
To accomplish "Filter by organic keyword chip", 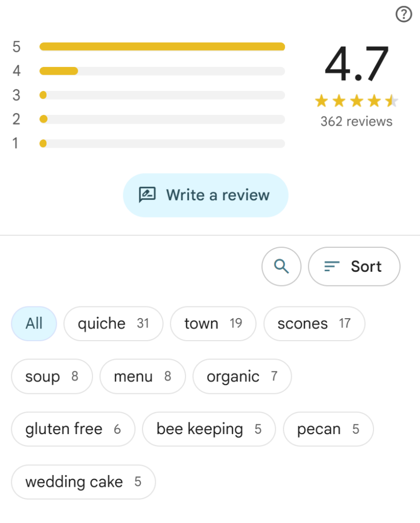I will pos(242,376).
